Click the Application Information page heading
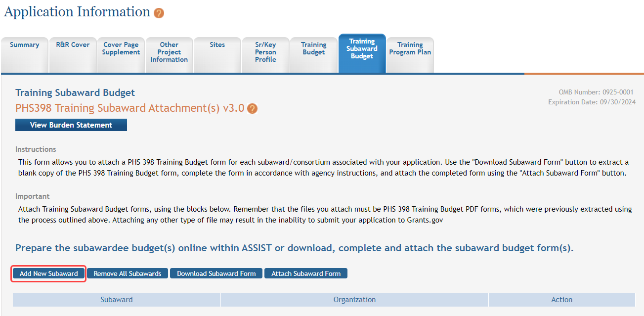Image resolution: width=644 pixels, height=316 pixels. pos(77,12)
